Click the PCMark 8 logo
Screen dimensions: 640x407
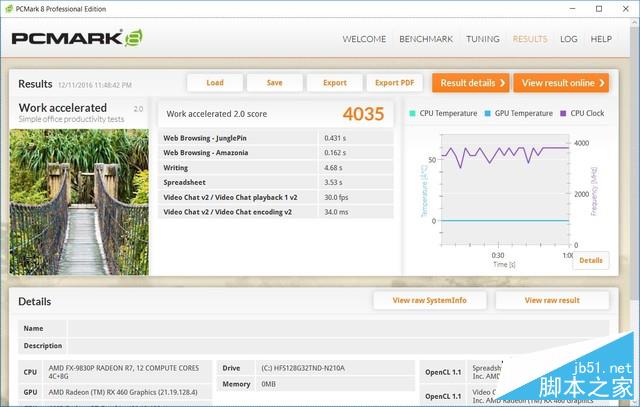click(x=77, y=38)
